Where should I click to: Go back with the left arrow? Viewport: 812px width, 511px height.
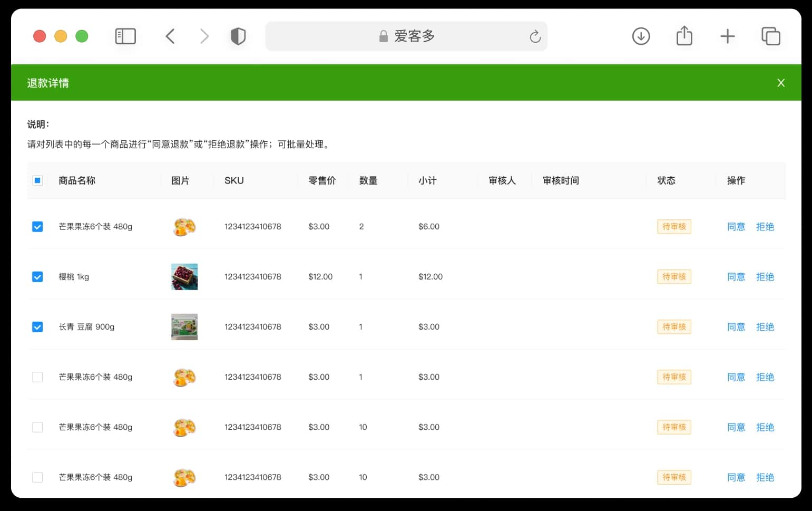[x=170, y=36]
